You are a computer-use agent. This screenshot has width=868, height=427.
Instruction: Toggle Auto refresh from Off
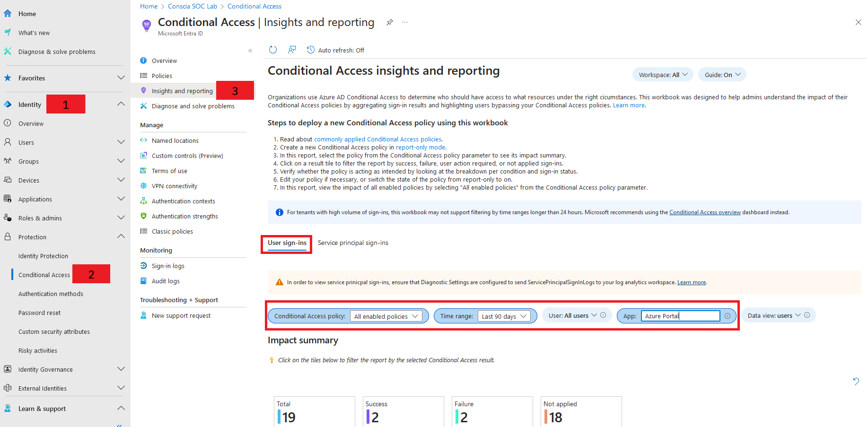tap(335, 50)
